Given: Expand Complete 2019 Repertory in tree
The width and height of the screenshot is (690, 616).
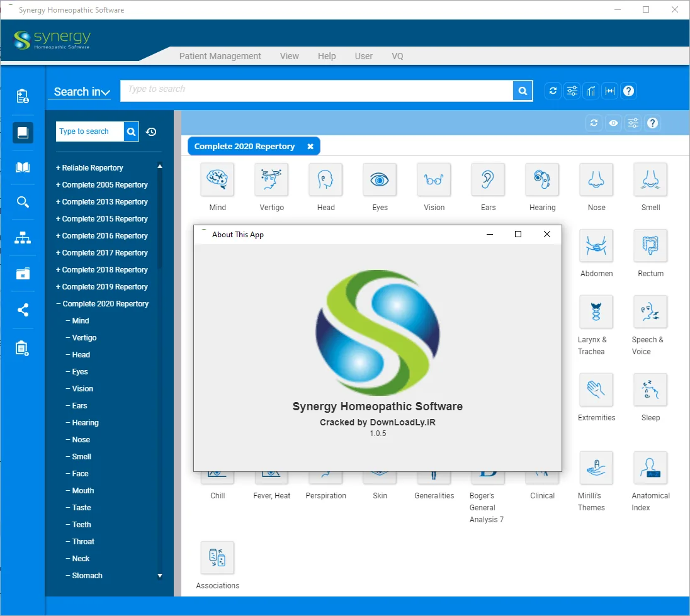Looking at the screenshot, I should 101,287.
